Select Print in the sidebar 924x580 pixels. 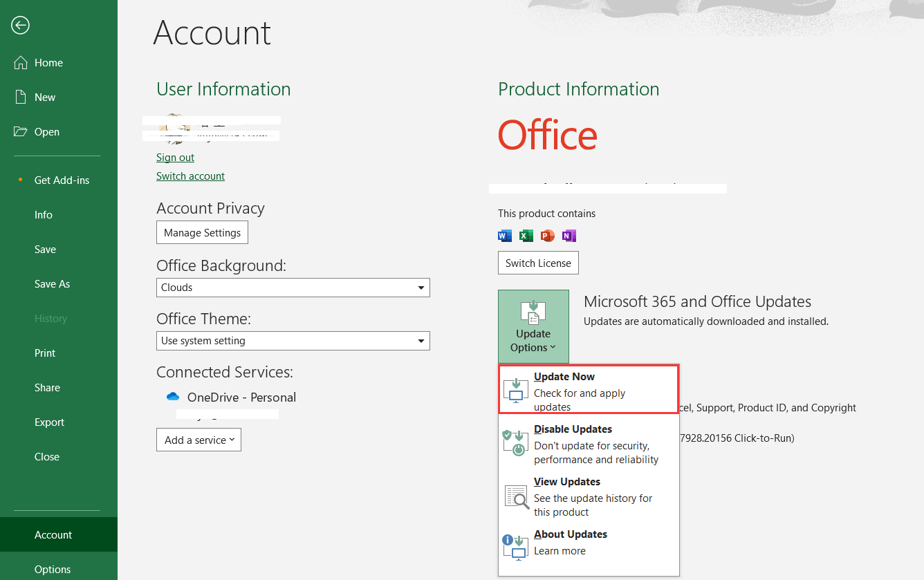point(59,353)
